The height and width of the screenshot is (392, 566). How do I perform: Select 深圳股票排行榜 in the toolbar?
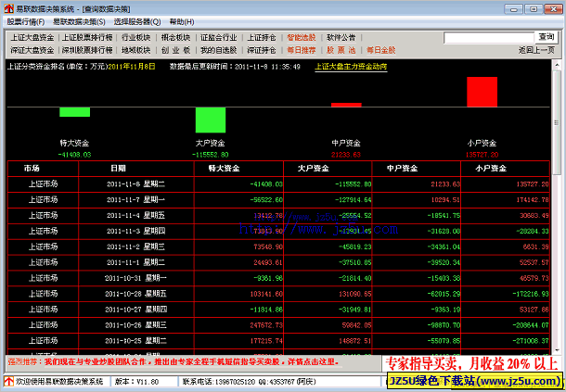[x=87, y=50]
